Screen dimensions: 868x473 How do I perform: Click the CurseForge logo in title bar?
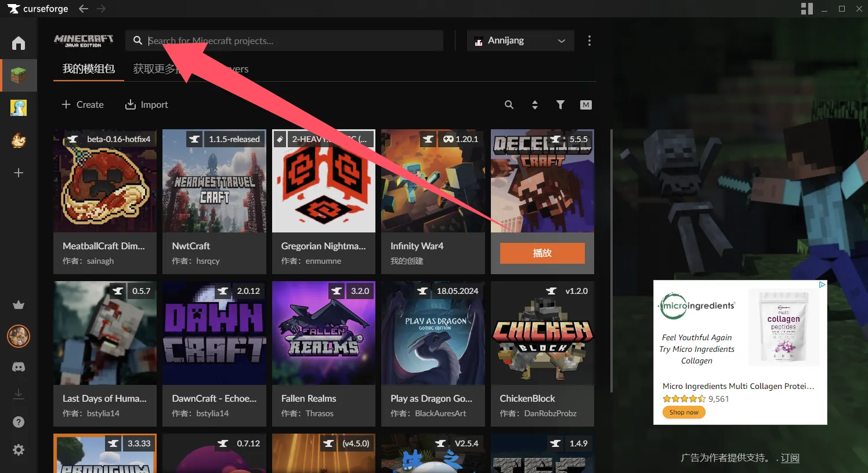(38, 9)
